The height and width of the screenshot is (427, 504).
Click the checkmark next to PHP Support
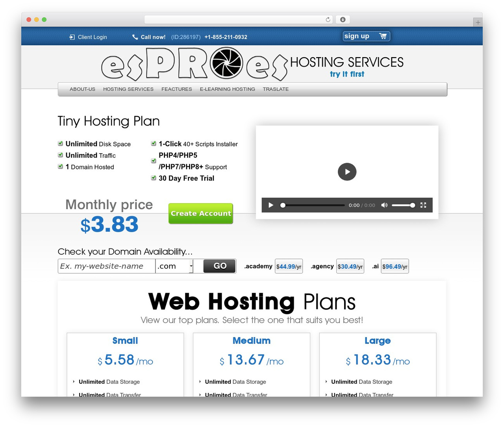click(x=154, y=161)
